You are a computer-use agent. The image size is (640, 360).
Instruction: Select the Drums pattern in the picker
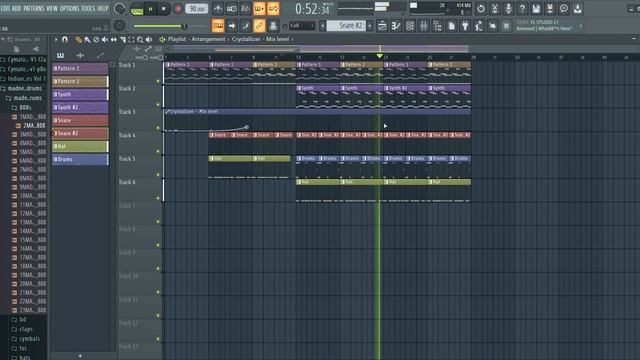pos(80,159)
